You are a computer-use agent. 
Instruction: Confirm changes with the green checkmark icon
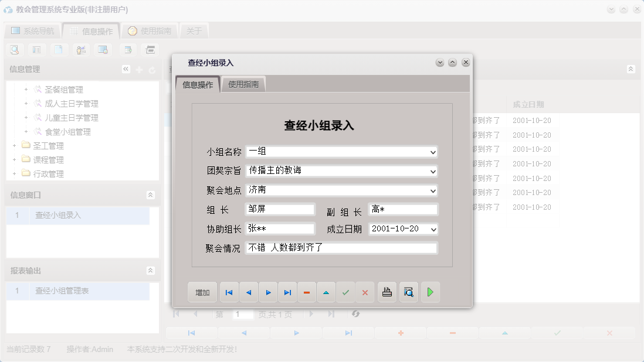345,292
